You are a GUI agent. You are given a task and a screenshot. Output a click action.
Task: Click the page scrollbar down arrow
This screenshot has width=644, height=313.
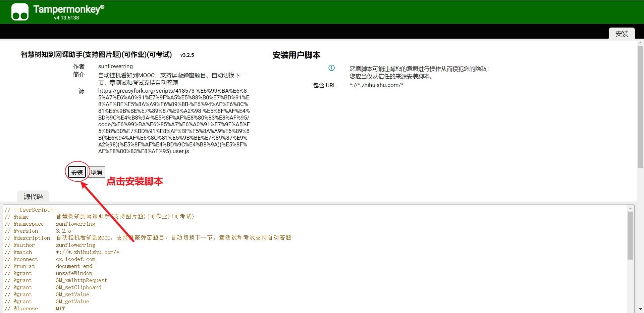[640, 309]
